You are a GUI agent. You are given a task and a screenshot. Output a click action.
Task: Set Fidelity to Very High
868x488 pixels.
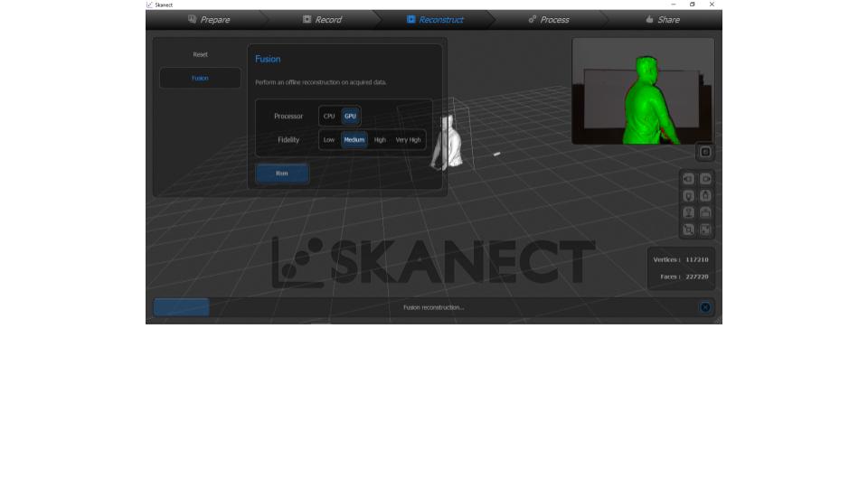[x=408, y=140]
